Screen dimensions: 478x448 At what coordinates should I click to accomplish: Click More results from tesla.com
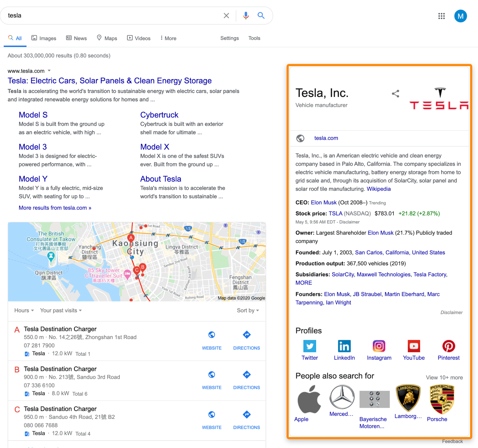click(x=55, y=208)
